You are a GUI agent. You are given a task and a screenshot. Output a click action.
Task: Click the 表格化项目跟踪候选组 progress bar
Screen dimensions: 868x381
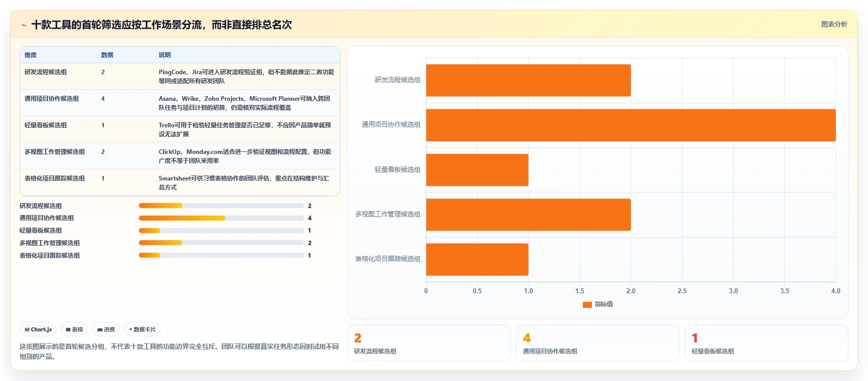(221, 255)
